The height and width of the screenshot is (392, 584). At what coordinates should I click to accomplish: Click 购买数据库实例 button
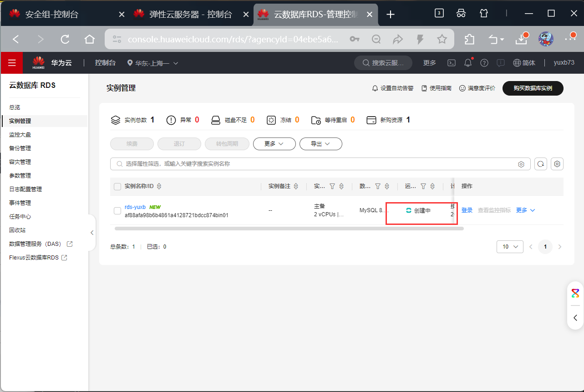(533, 88)
